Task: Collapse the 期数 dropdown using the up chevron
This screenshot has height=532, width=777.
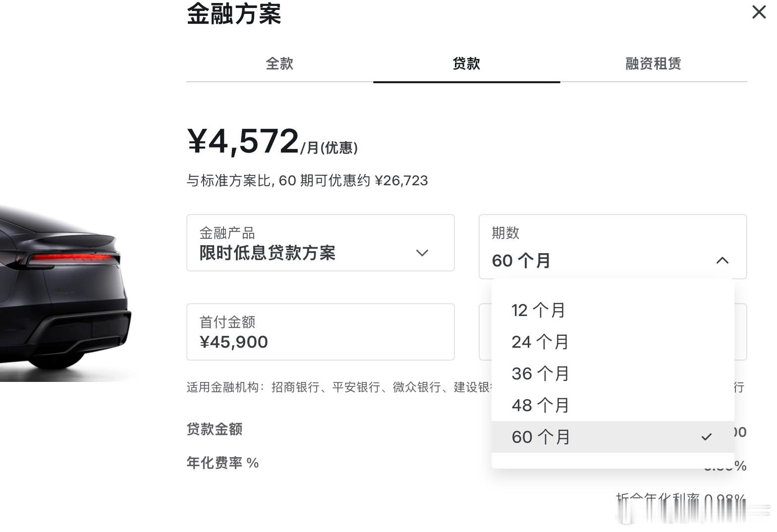Action: (722, 260)
